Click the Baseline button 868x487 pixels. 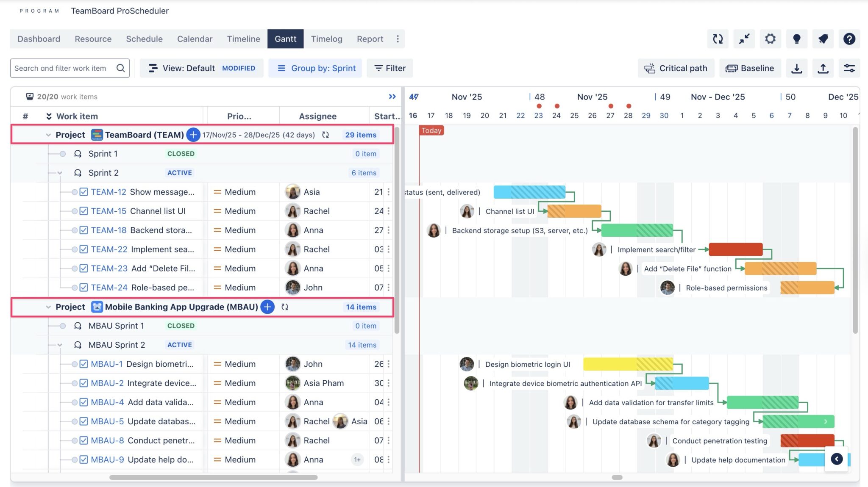point(750,68)
